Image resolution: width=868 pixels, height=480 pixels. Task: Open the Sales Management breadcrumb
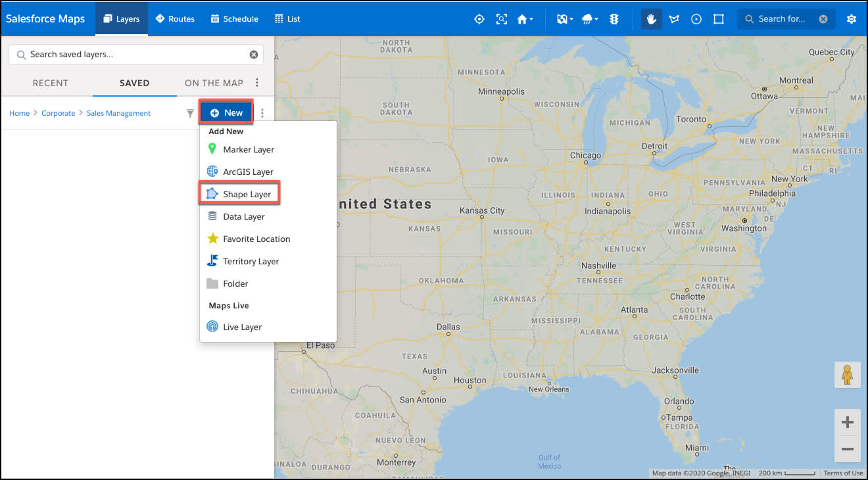(x=119, y=113)
